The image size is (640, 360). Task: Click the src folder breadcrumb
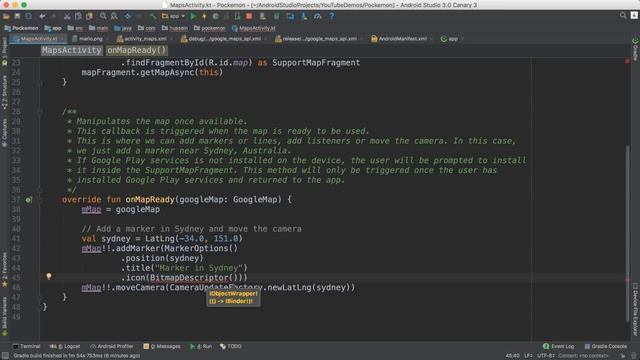pyautogui.click(x=75, y=28)
